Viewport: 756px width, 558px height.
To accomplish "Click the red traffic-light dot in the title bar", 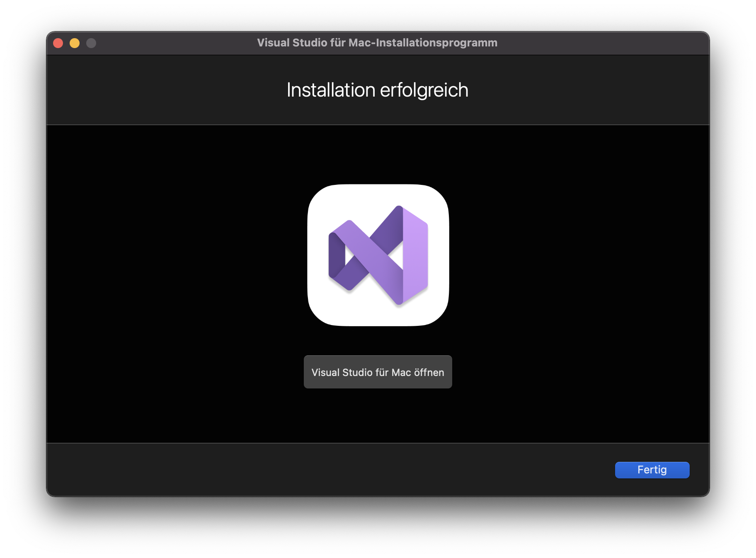I will click(58, 43).
